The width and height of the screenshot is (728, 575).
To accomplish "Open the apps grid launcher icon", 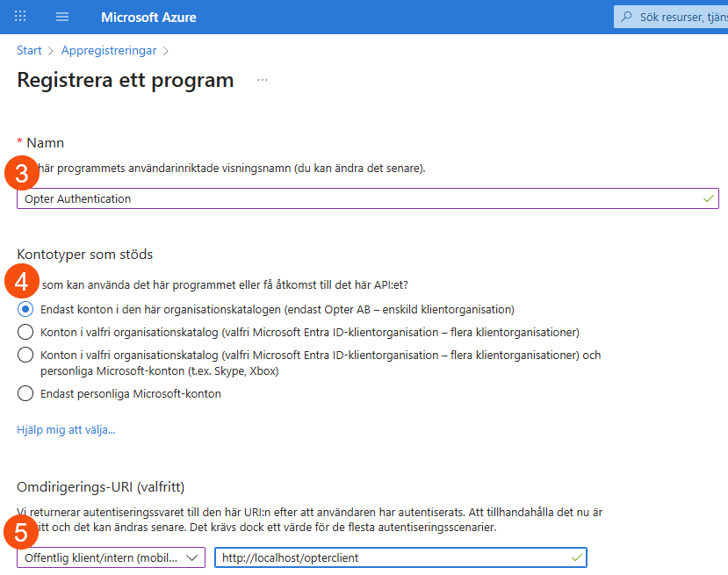I will (x=20, y=17).
